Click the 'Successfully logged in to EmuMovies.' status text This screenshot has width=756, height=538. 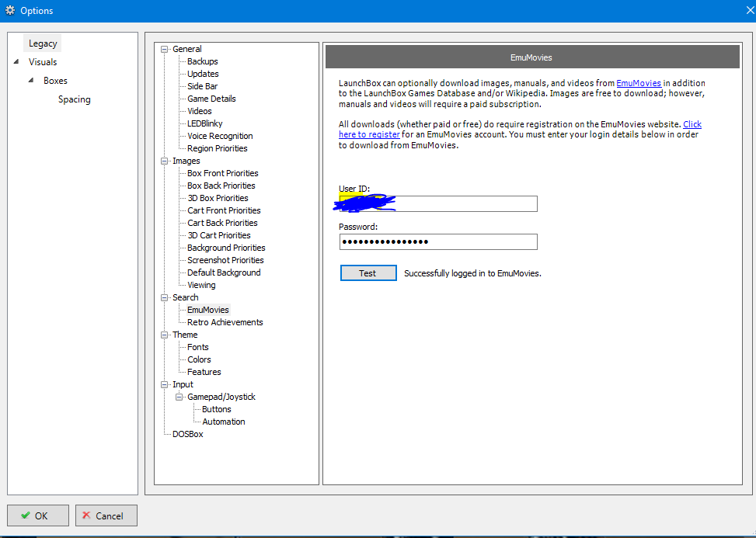pyautogui.click(x=472, y=273)
